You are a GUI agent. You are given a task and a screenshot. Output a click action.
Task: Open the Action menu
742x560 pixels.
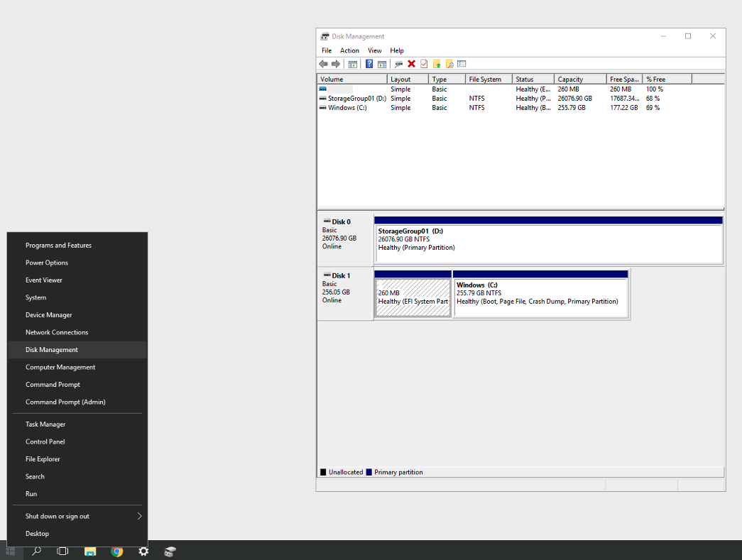[349, 50]
